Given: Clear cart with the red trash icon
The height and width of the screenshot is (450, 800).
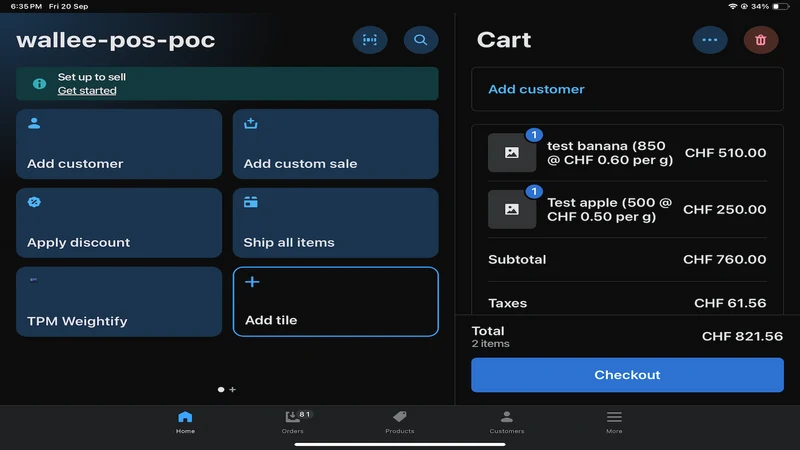Looking at the screenshot, I should (761, 40).
